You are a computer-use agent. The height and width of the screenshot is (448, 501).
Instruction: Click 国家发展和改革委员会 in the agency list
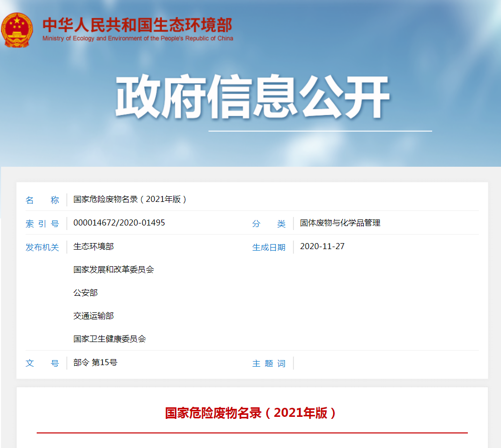[x=114, y=270]
